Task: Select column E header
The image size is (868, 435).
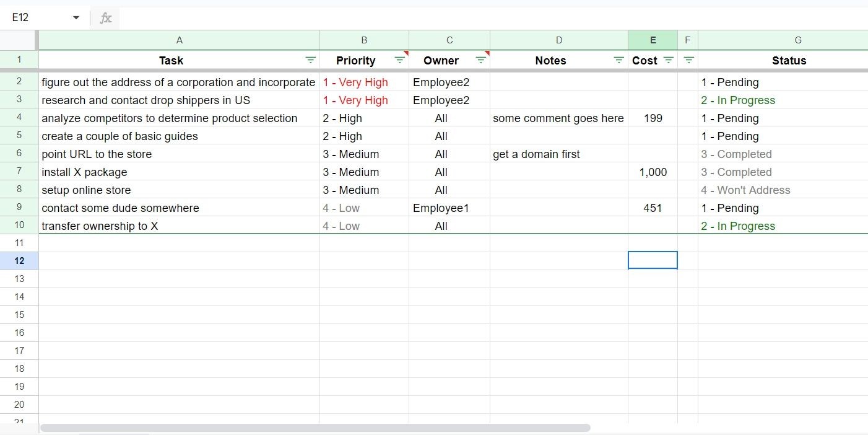Action: tap(653, 40)
